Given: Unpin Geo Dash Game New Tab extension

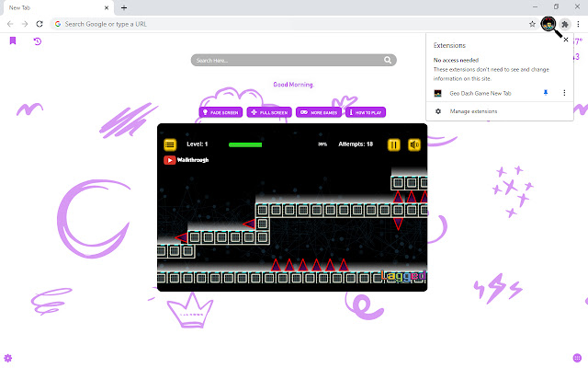Looking at the screenshot, I should [546, 93].
